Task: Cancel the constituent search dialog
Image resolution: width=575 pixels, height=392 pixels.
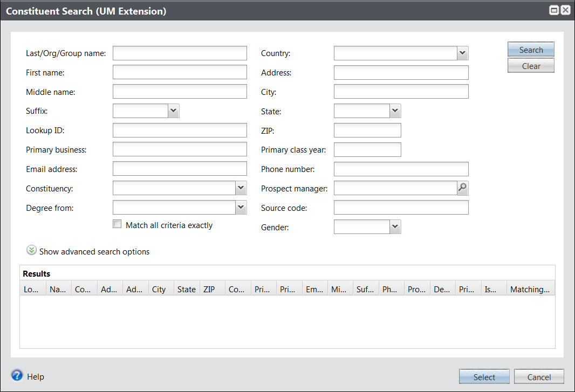Action: pyautogui.click(x=539, y=377)
